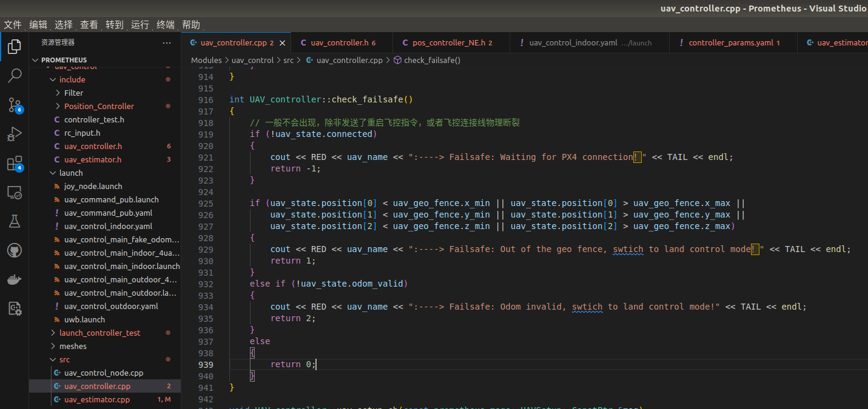Click the uav_control breadcrumb segment

(253, 60)
